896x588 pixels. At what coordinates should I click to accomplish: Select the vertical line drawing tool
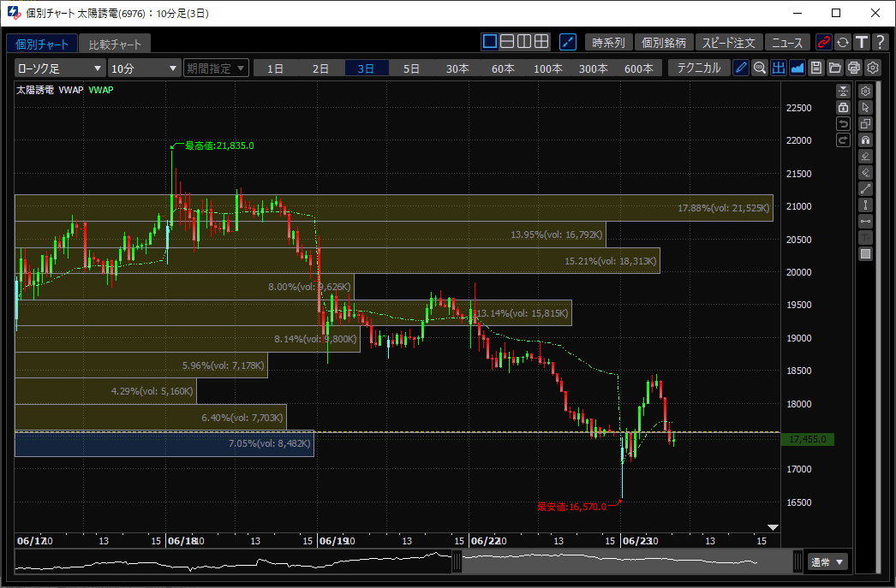coord(866,205)
